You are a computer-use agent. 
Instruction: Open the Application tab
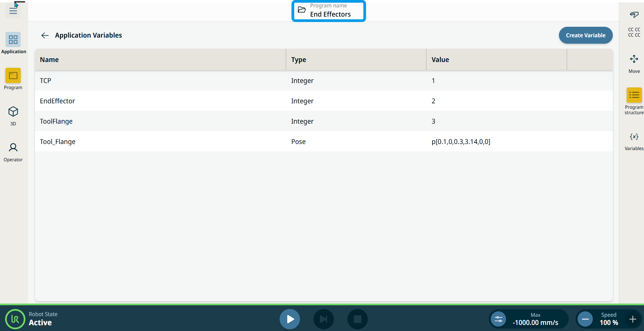tap(13, 43)
